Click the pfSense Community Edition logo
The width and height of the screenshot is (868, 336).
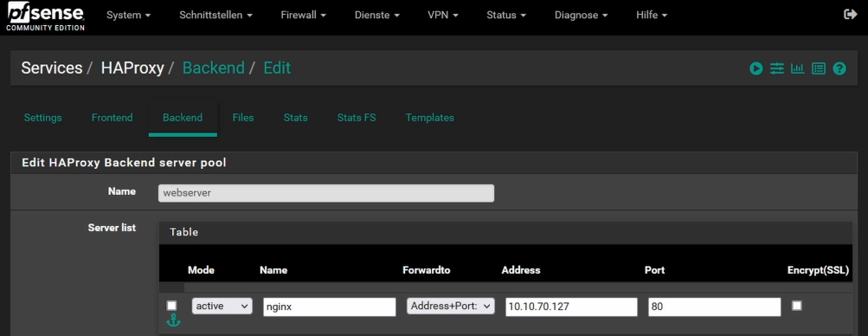[45, 16]
